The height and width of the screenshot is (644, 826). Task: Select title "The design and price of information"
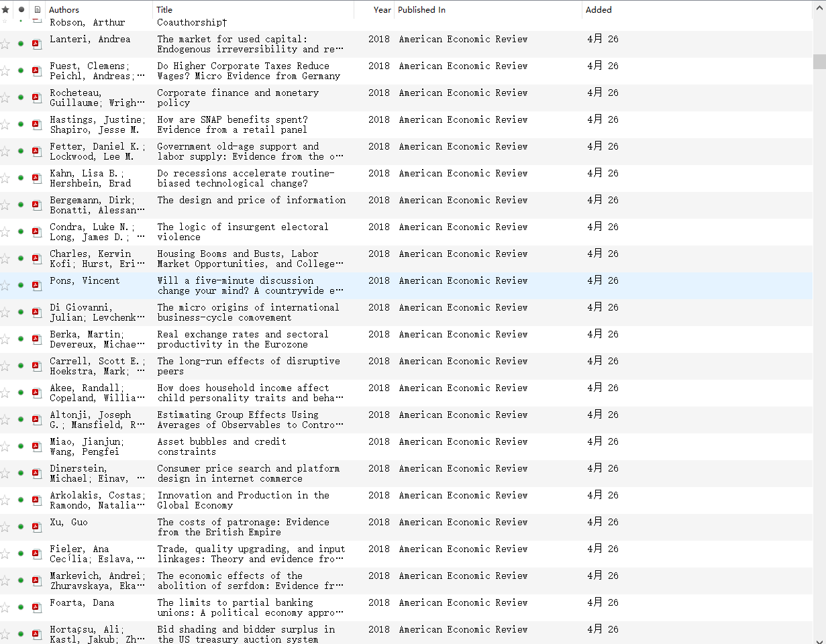click(252, 200)
